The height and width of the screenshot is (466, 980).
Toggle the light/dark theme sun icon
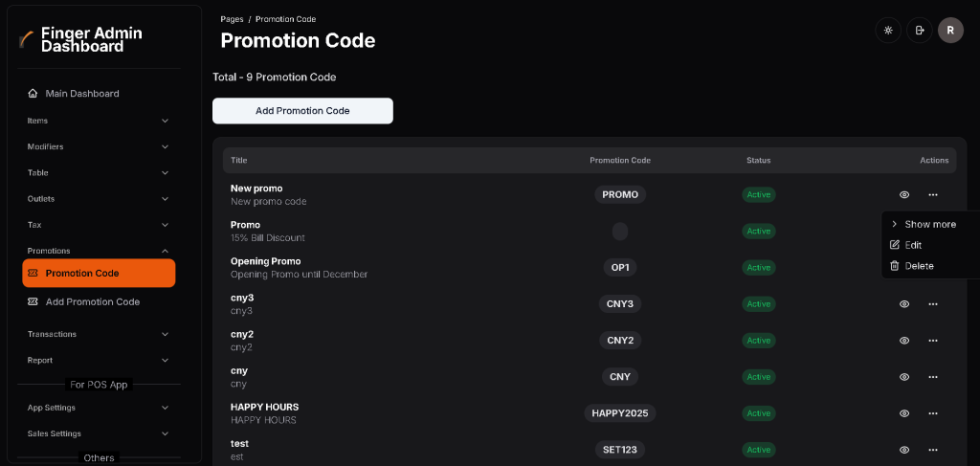(x=888, y=31)
